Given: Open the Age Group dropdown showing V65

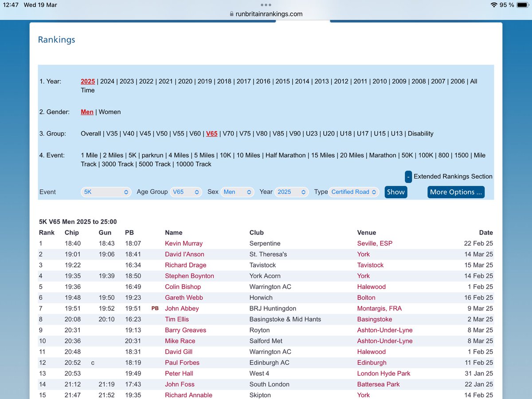Looking at the screenshot, I should (186, 192).
